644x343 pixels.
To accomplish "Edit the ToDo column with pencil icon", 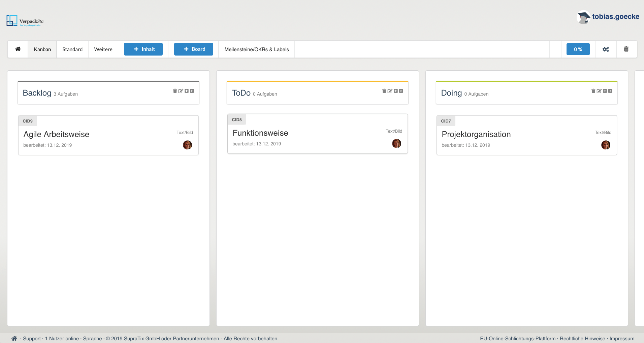I will 390,91.
